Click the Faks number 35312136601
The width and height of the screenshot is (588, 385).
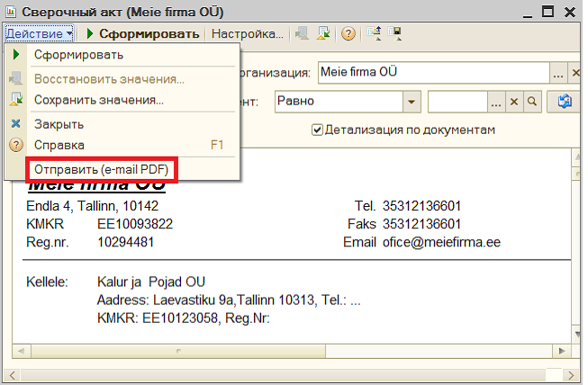tap(421, 224)
